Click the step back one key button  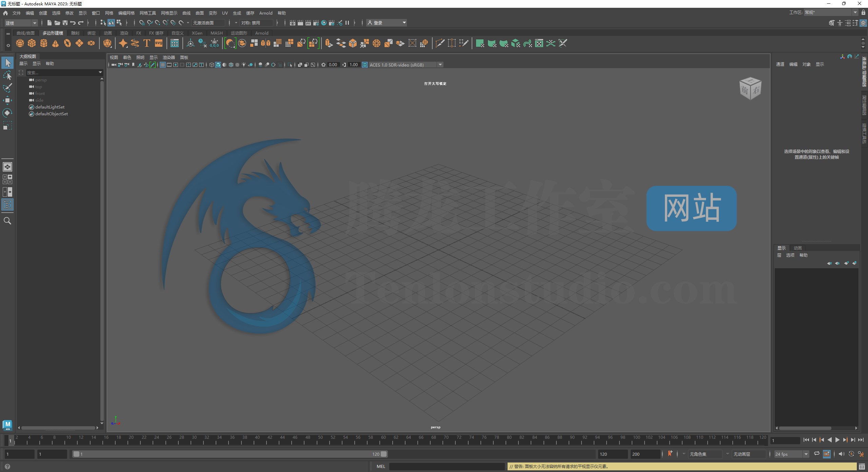822,440
